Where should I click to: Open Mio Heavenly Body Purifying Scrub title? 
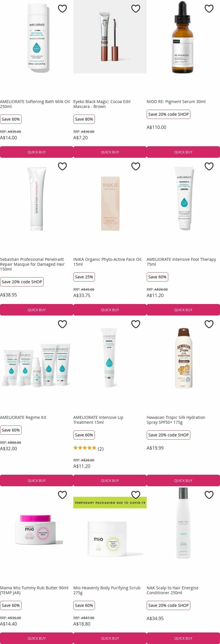[107, 590]
